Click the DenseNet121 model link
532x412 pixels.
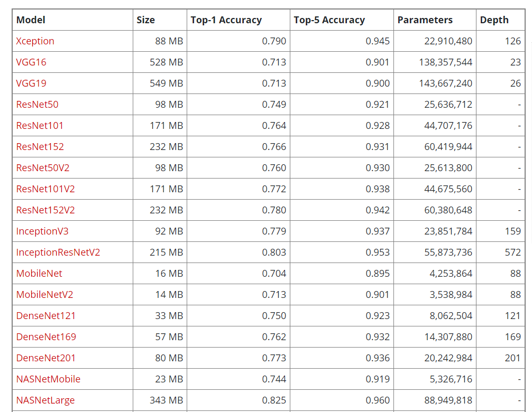coord(46,316)
